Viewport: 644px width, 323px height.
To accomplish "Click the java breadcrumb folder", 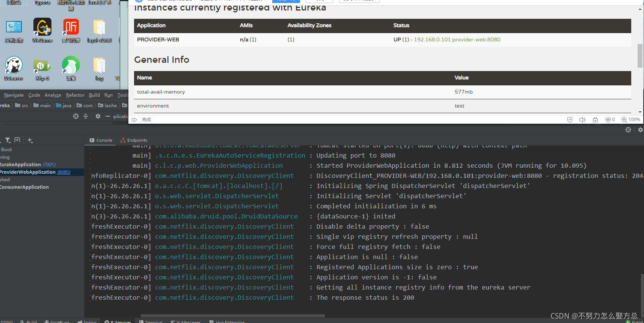I will [64, 106].
